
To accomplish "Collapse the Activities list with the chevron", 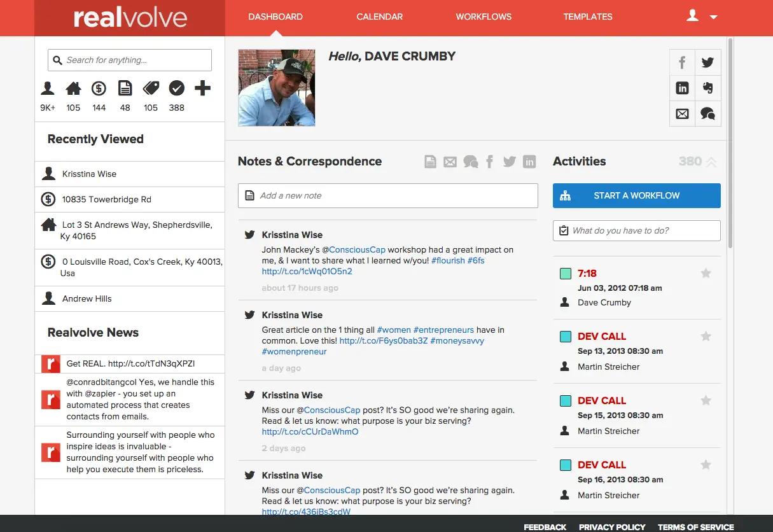I will [x=710, y=162].
